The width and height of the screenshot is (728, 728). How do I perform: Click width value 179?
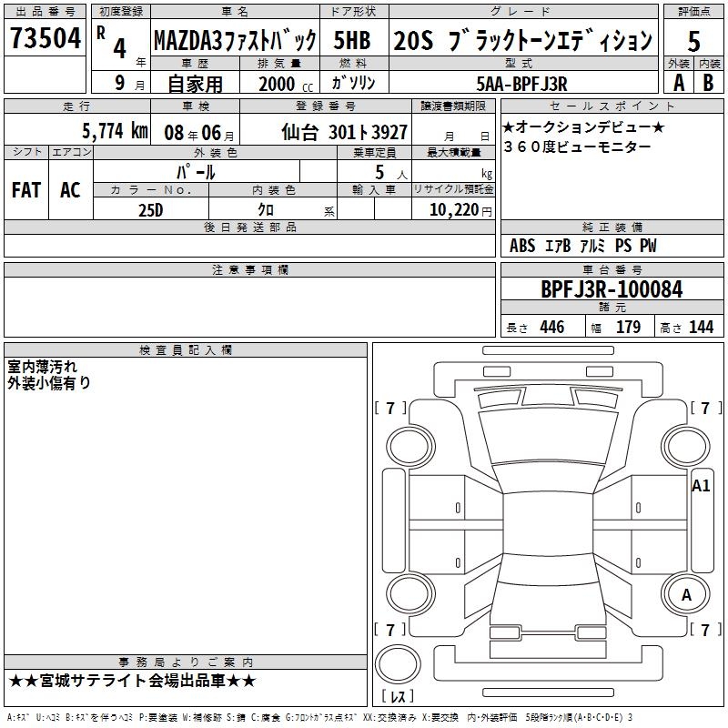[x=628, y=327]
